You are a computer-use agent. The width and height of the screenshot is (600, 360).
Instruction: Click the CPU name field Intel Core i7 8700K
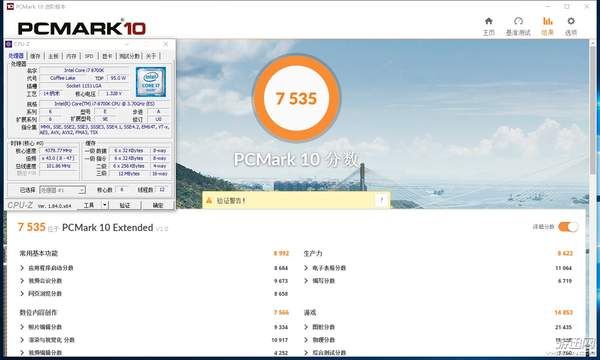tap(84, 70)
